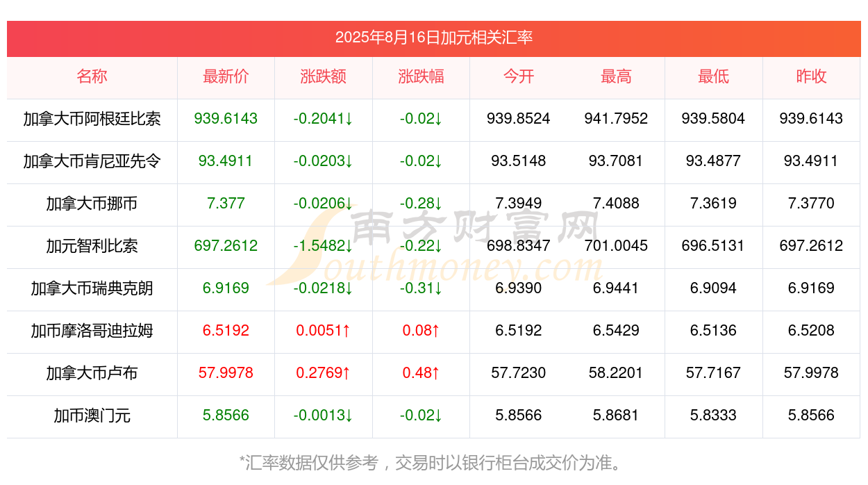Screen dimensions: 868x485
Task: Select the 涨跌幅 column header
Action: 421,76
